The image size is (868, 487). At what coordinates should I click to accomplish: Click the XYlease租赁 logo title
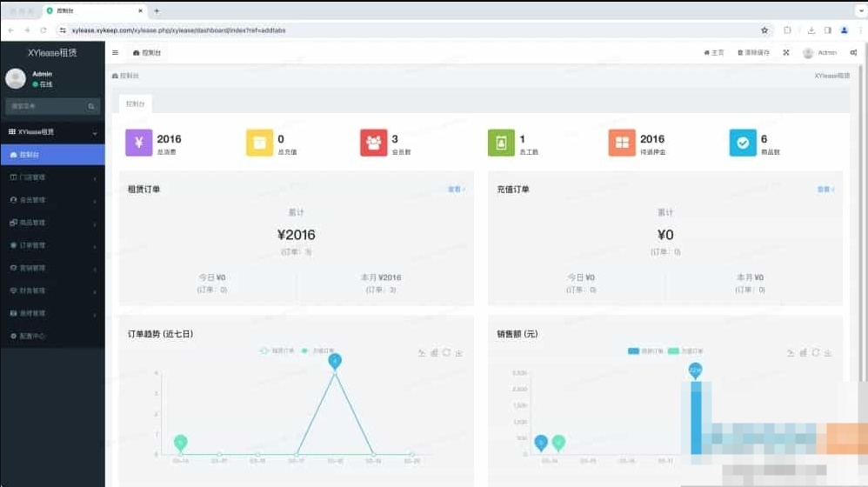click(52, 52)
